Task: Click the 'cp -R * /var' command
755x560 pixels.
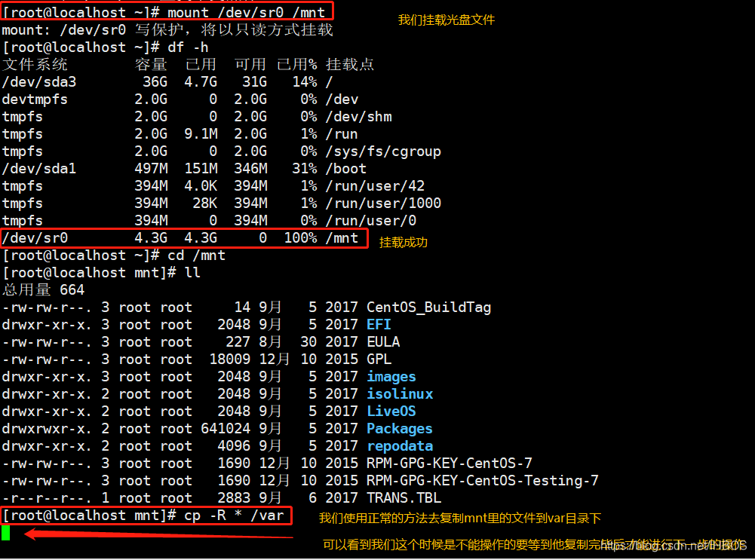Action: tap(234, 516)
